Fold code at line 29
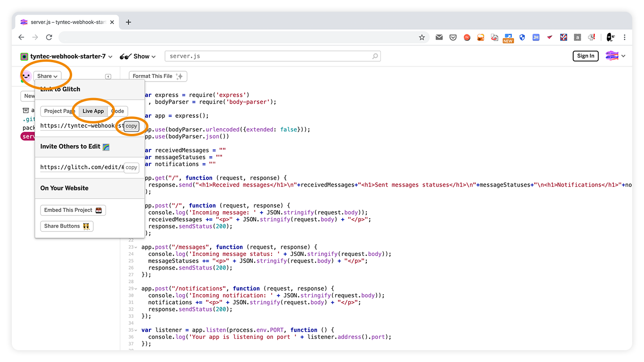This screenshot has width=644, height=362. [136, 288]
